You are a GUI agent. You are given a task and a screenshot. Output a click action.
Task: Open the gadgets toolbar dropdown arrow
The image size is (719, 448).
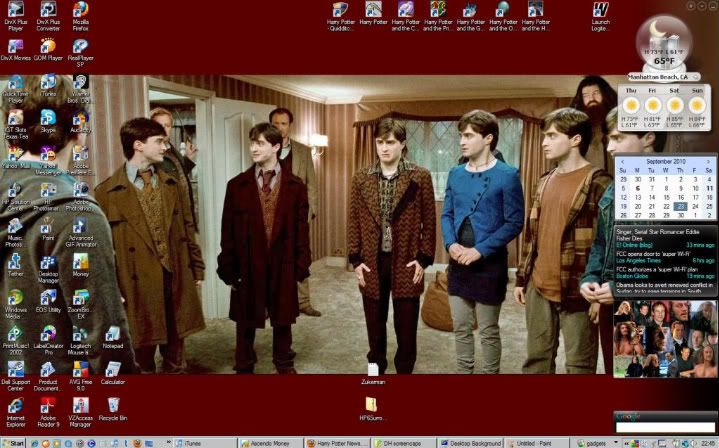click(615, 443)
